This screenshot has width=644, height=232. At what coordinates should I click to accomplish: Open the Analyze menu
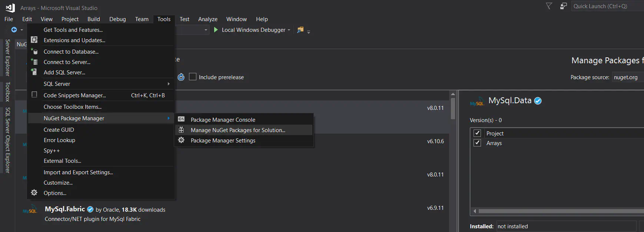tap(208, 19)
